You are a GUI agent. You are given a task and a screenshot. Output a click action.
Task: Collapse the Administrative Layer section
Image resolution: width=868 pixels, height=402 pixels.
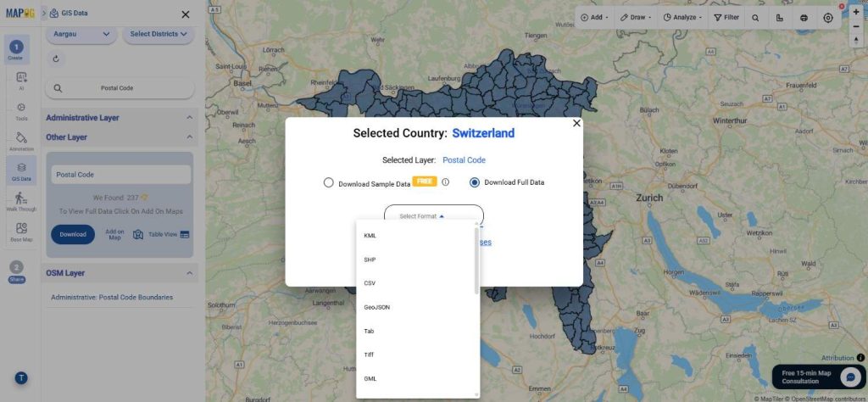(x=189, y=118)
